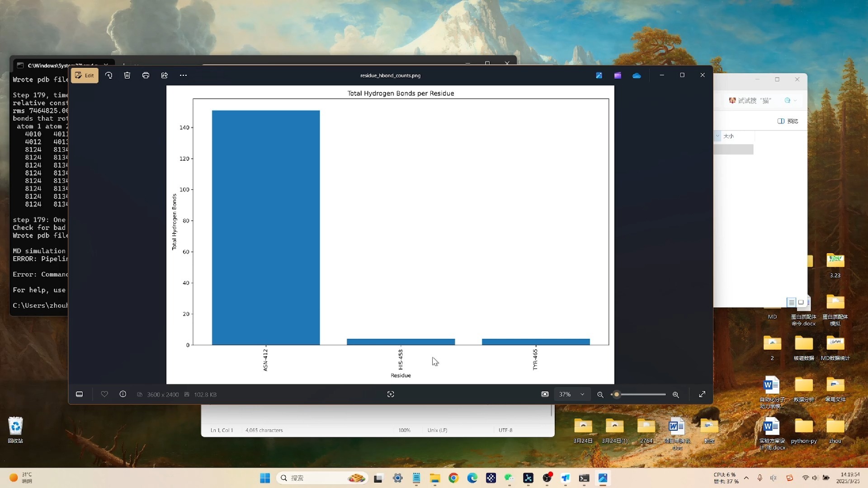This screenshot has height=488, width=868.
Task: Print the residue_hbond_counts image
Action: point(146,75)
